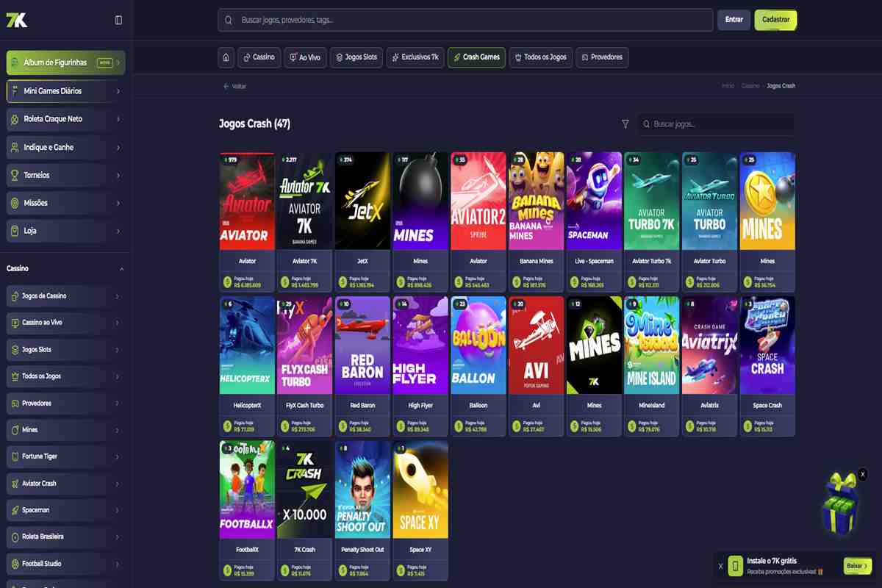The height and width of the screenshot is (588, 882).
Task: Expand the Todos os Jogos sidebar chevron
Action: point(118,376)
